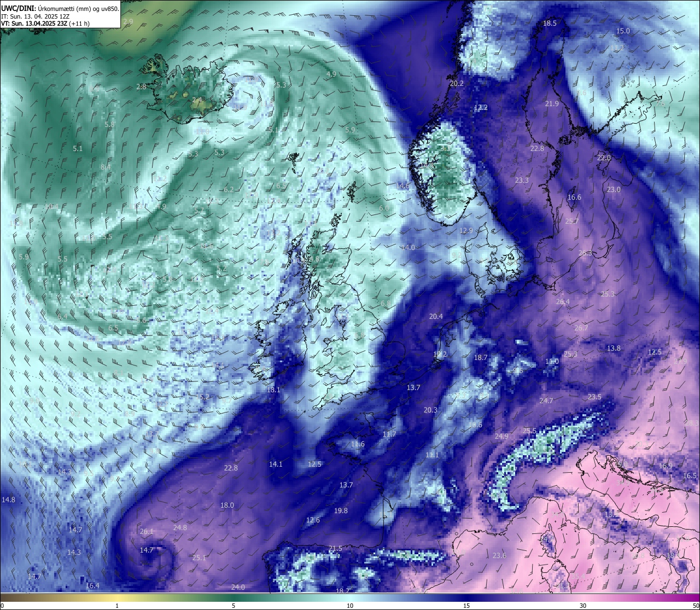Select the 16.4 value in bottom-left corner
Screen dimensions: 700x610
point(92,585)
